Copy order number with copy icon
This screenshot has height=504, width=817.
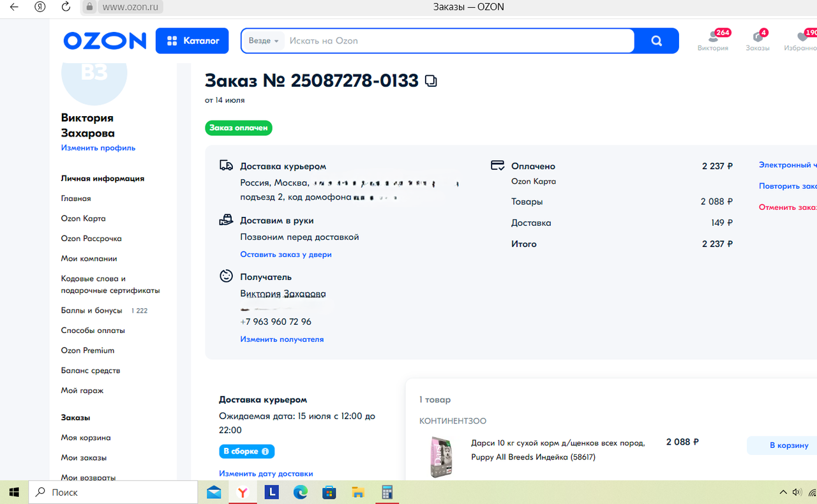tap(431, 81)
